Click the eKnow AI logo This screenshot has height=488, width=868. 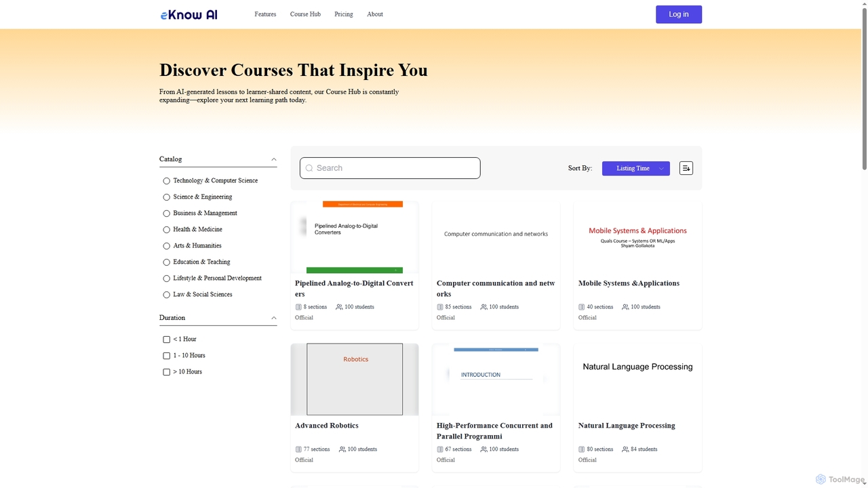[x=189, y=14]
